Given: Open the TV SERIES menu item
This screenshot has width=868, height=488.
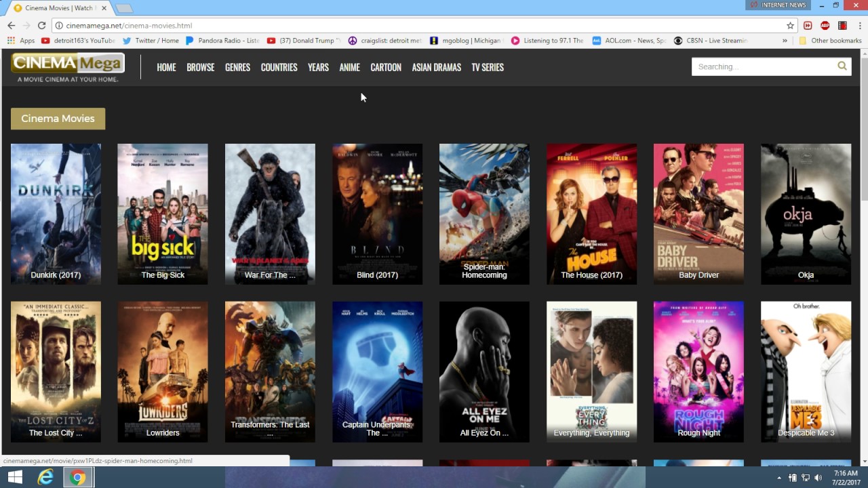Looking at the screenshot, I should click(488, 67).
